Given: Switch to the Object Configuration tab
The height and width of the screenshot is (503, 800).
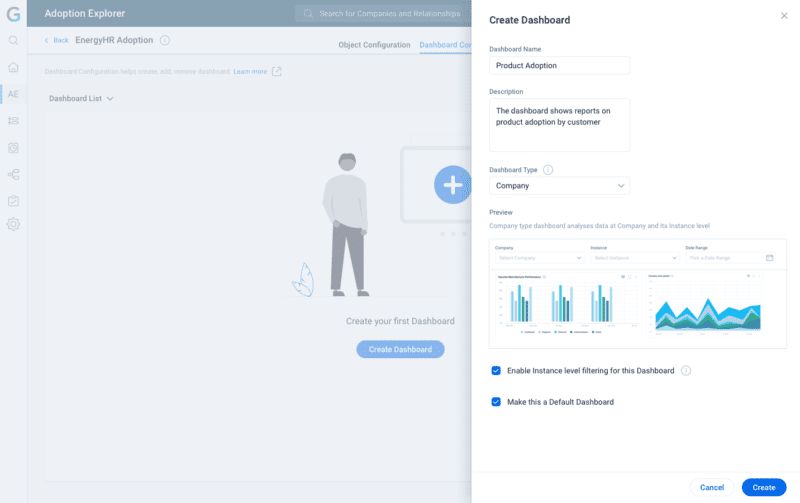Looking at the screenshot, I should [374, 45].
